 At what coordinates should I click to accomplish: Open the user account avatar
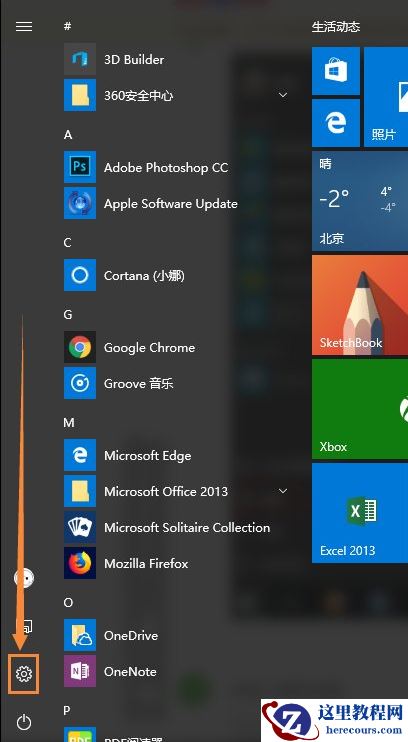(x=24, y=577)
